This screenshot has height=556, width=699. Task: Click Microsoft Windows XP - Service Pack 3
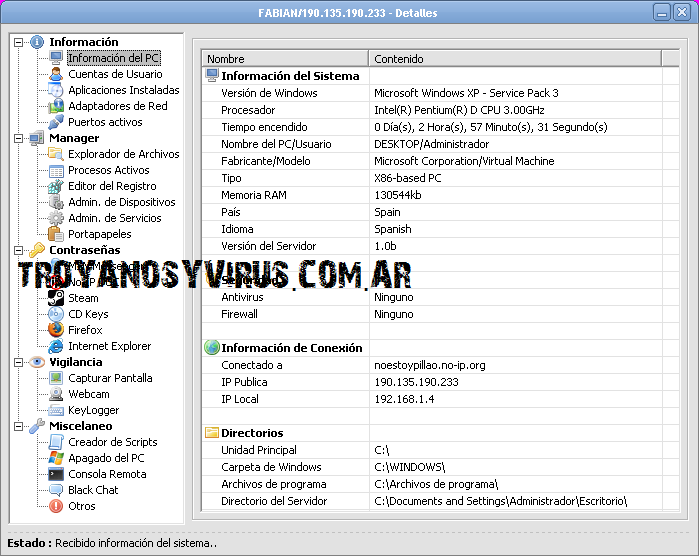tap(466, 93)
